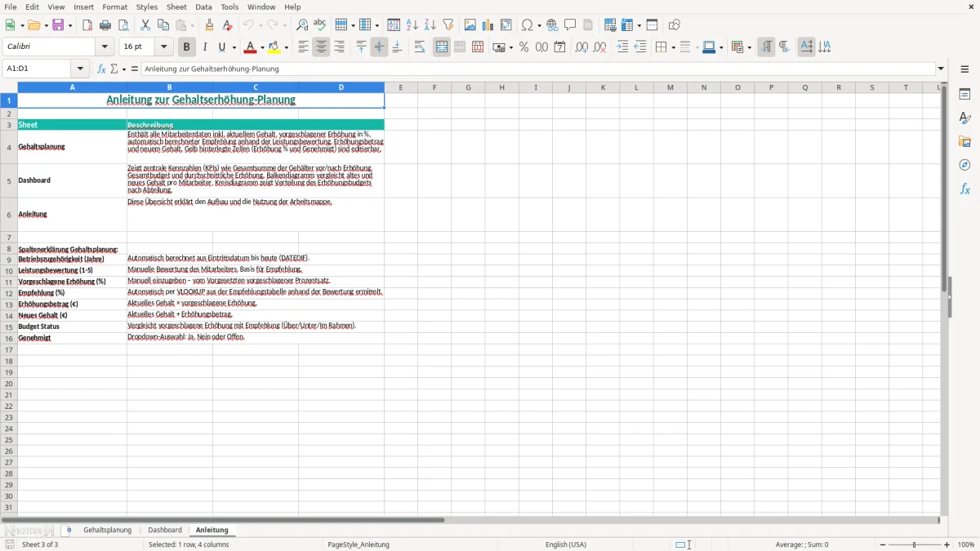980x551 pixels.
Task: Open the Save dropdown arrow
Action: tap(69, 25)
